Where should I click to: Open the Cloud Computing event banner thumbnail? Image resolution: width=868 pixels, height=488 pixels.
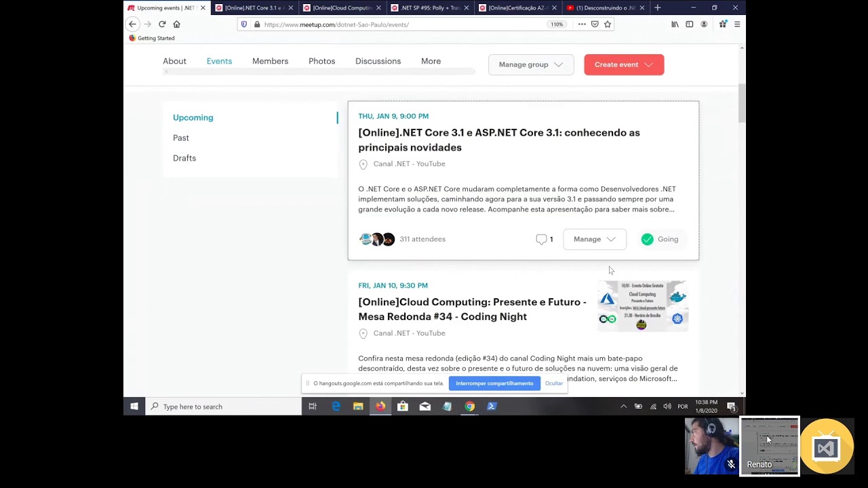[x=643, y=306]
